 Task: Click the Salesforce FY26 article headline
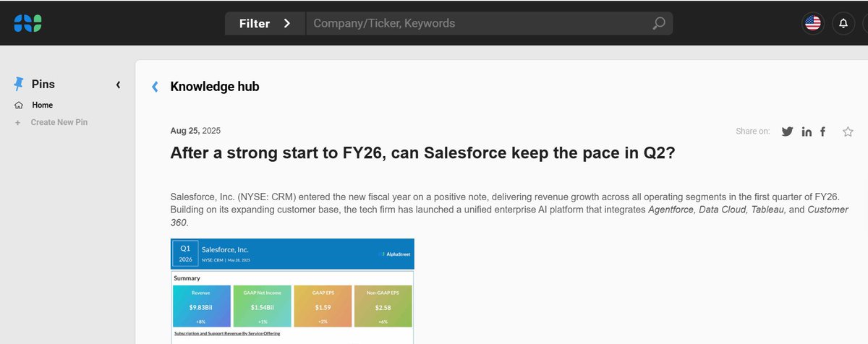423,154
